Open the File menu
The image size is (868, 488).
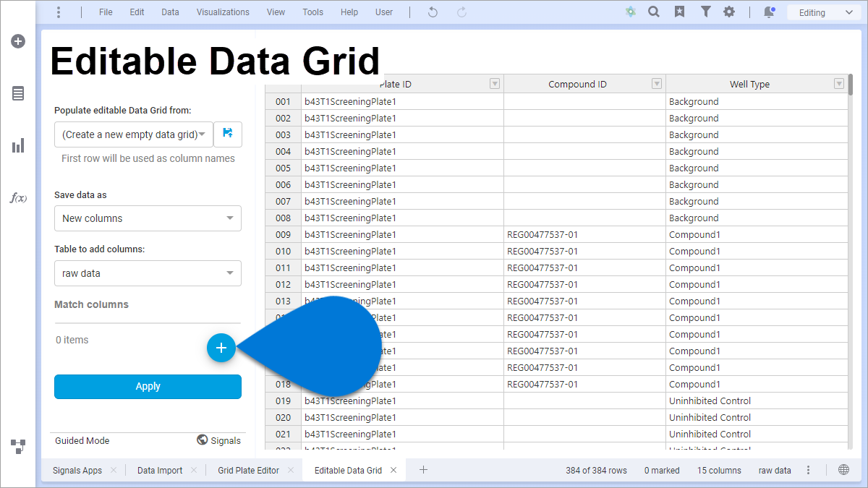click(x=106, y=12)
